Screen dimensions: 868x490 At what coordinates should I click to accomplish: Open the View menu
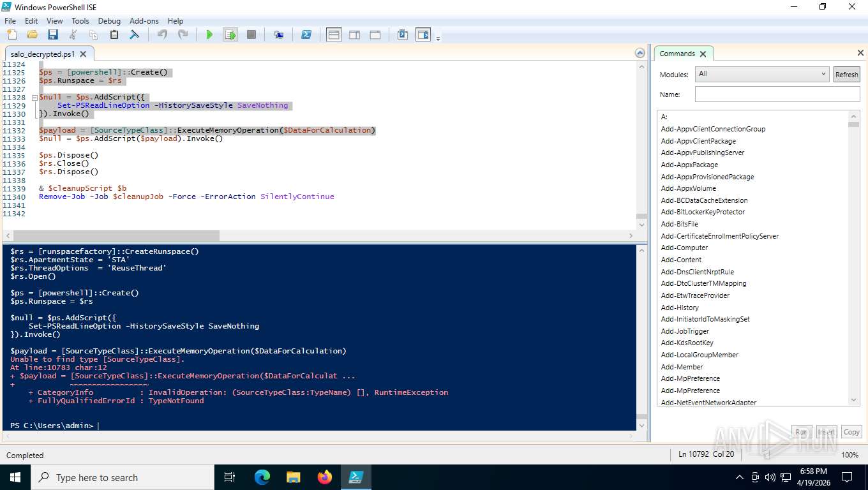(x=55, y=20)
